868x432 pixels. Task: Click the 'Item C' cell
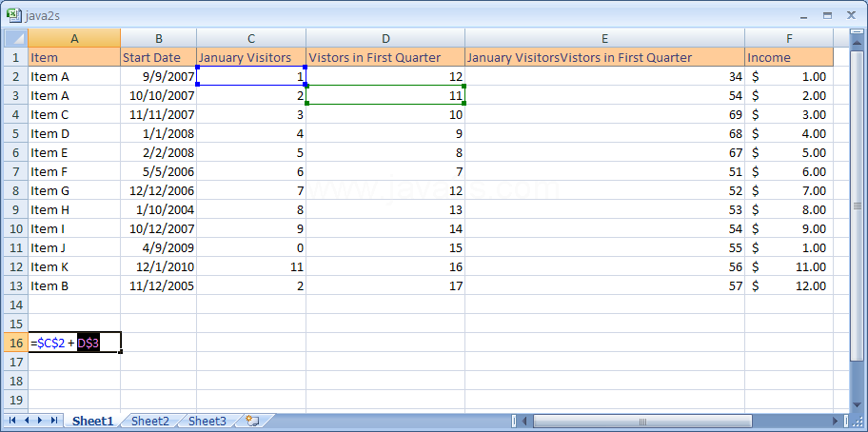tap(74, 114)
